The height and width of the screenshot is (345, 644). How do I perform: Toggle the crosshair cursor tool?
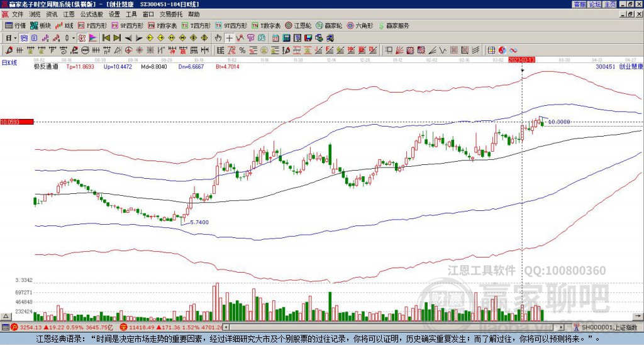tap(229, 38)
